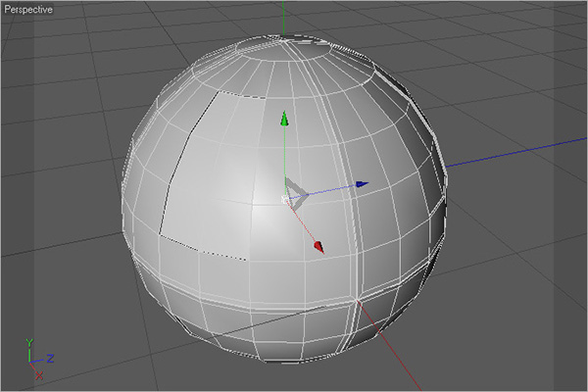588x392 pixels.
Task: Click the white gizmo origin point
Action: pos(285,199)
